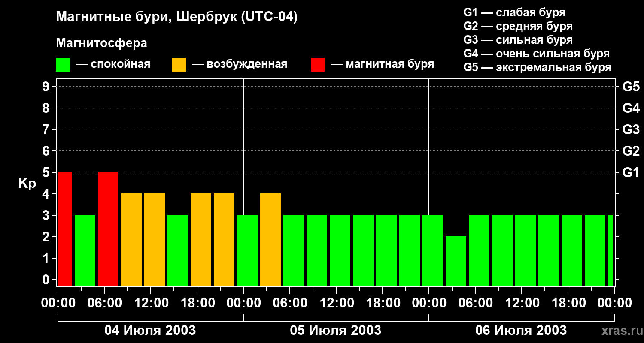Click the 'G5' label on the right scale

[x=631, y=87]
